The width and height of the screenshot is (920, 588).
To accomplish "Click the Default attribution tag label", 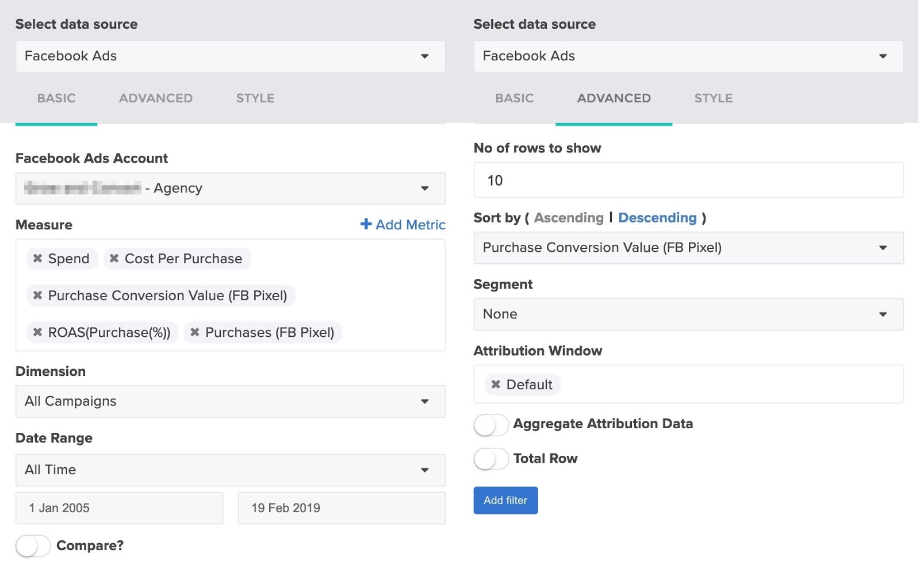I will (529, 385).
